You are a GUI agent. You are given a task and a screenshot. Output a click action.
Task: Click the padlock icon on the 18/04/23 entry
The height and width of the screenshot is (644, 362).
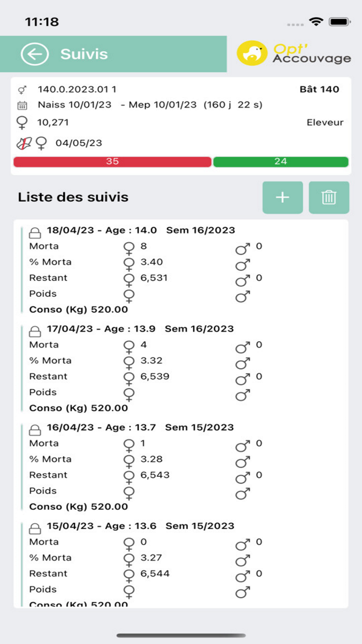(34, 229)
